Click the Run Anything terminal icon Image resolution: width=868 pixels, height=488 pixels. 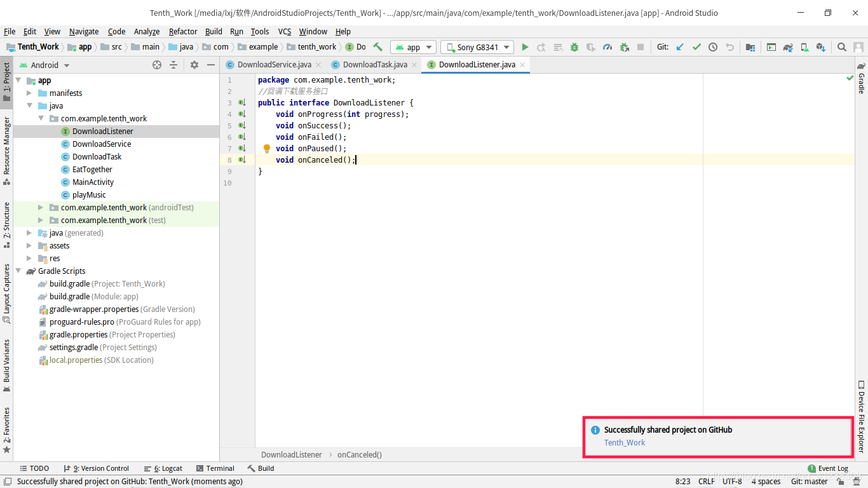click(x=771, y=47)
